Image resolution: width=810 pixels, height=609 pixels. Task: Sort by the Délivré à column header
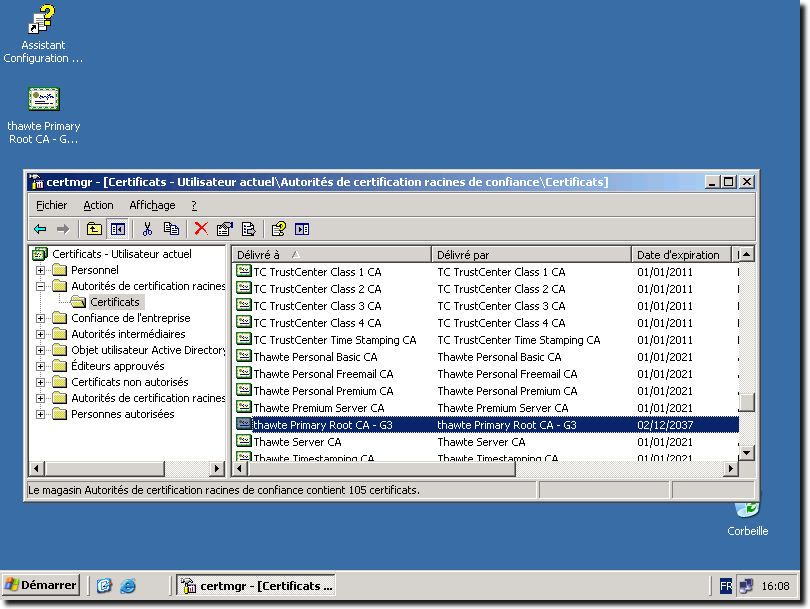pyautogui.click(x=332, y=255)
